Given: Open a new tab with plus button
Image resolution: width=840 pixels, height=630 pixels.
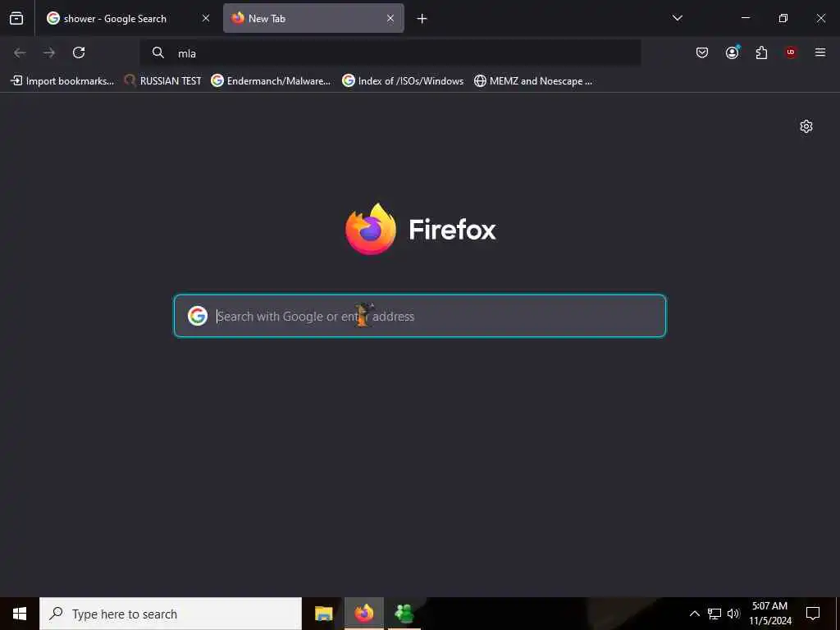Looking at the screenshot, I should click(422, 19).
